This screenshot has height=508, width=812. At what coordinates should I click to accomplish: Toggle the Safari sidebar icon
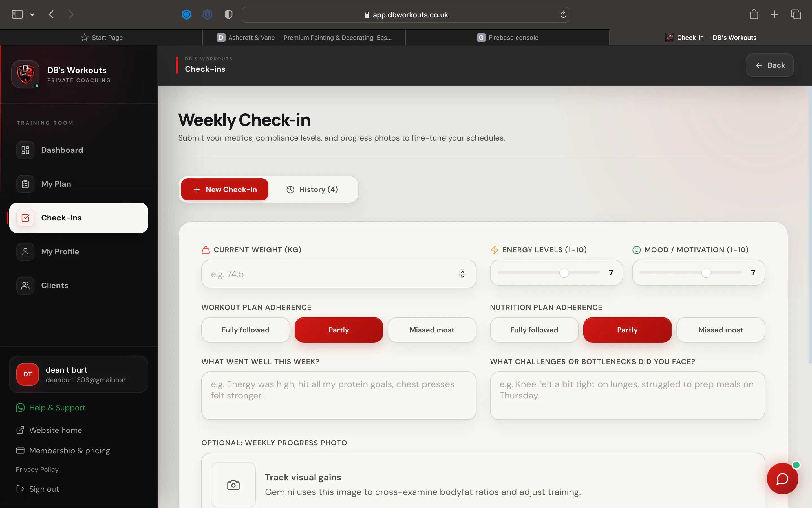pyautogui.click(x=17, y=14)
